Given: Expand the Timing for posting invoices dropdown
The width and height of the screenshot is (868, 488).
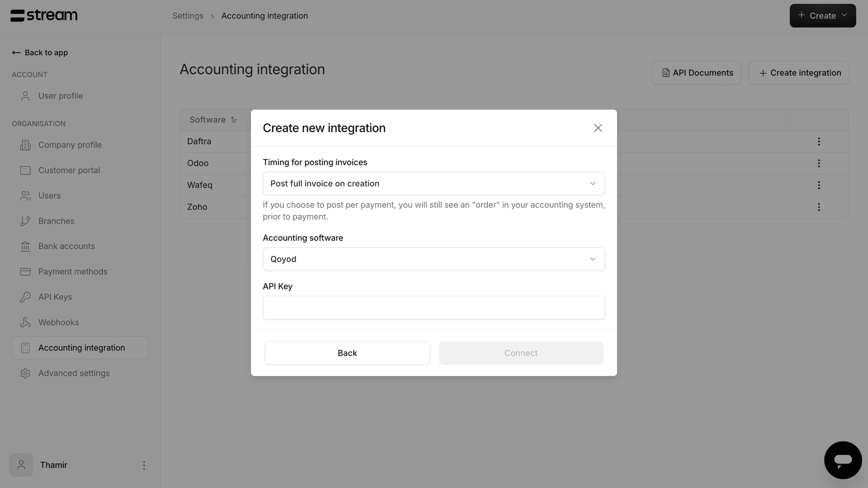Looking at the screenshot, I should [434, 184].
